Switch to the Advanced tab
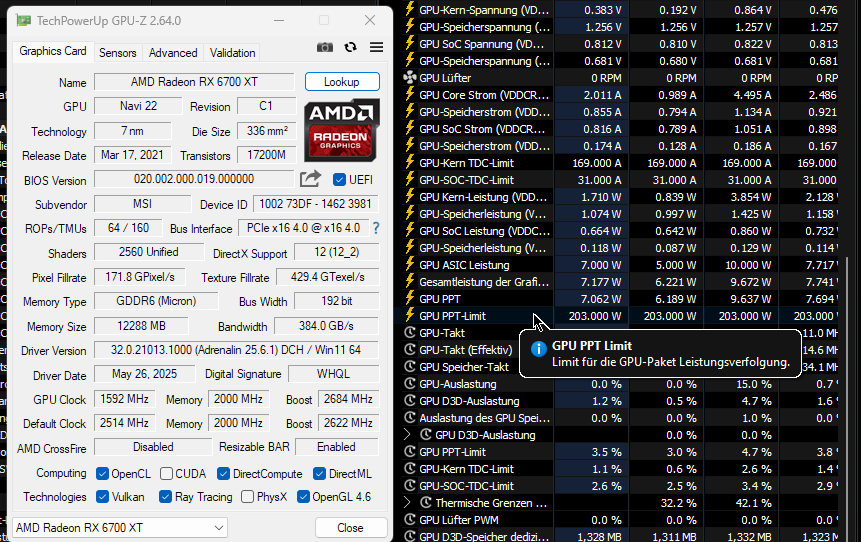Viewport: 861px width, 542px height. point(173,53)
